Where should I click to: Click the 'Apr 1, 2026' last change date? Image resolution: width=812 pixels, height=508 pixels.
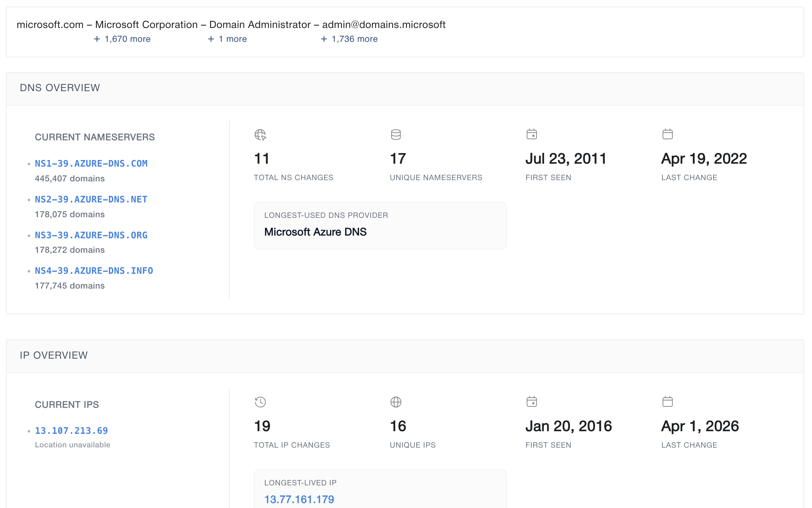point(700,426)
